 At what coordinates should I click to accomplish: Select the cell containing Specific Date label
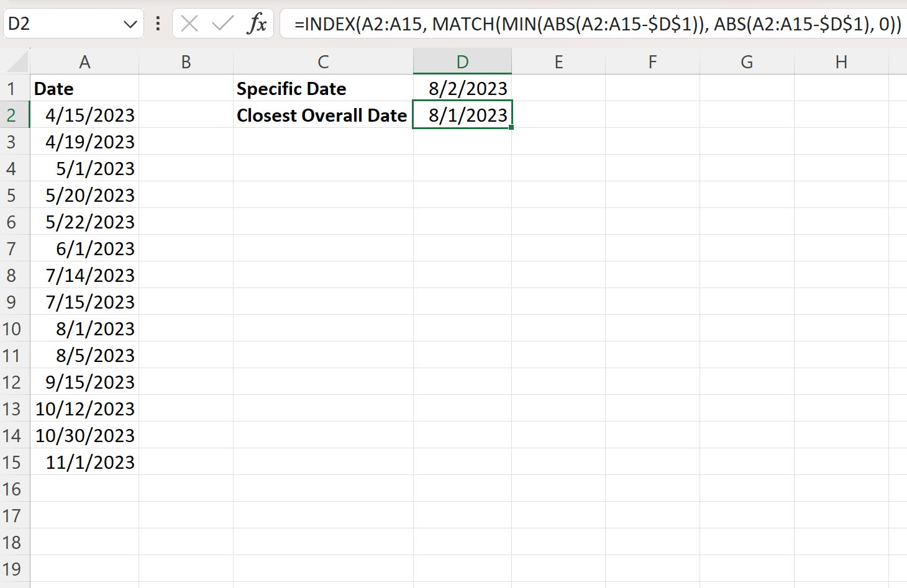[x=323, y=88]
